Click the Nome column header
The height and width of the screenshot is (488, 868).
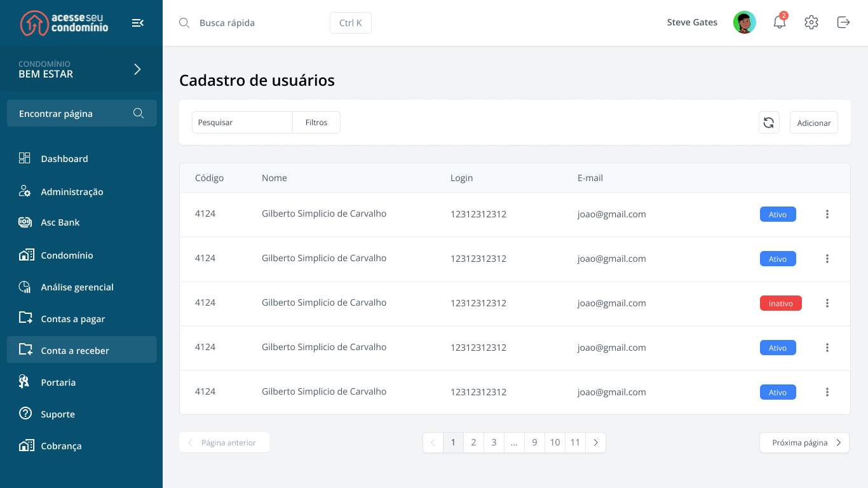tap(275, 178)
